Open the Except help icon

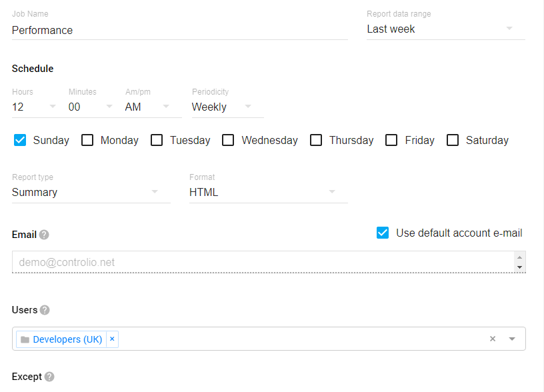tap(49, 377)
